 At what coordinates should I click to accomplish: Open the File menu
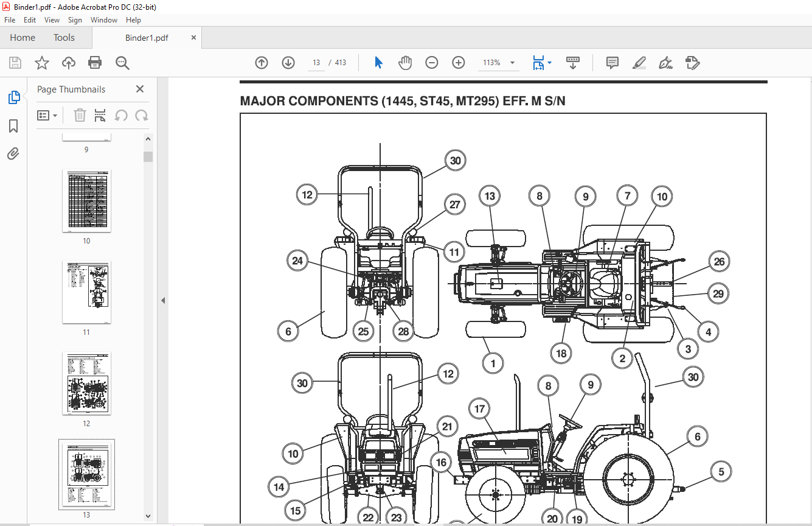[10, 20]
